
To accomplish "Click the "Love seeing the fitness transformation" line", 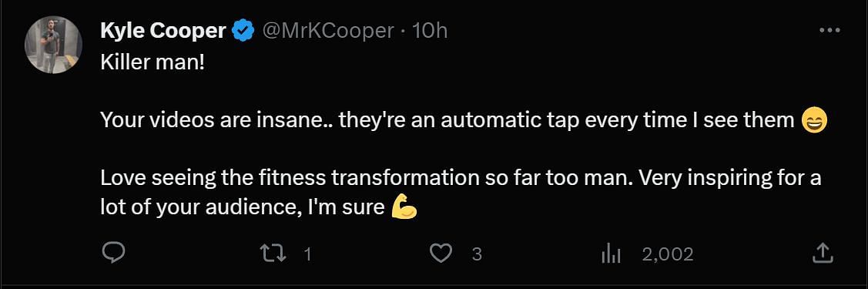I will 460,178.
